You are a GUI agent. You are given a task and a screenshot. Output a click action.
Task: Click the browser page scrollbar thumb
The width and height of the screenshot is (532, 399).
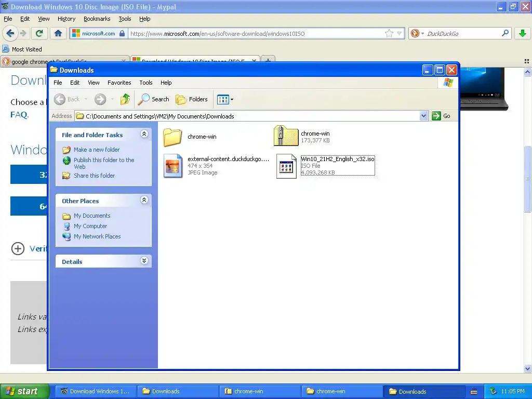[x=527, y=179]
